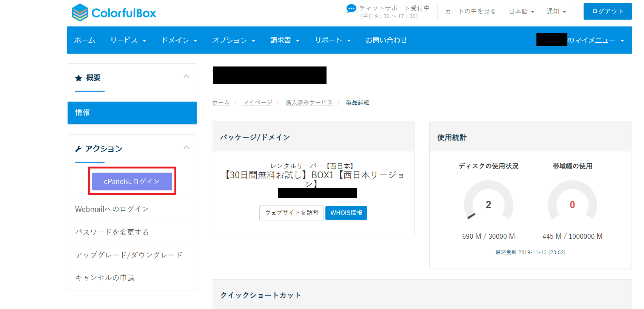Open the マイメニュー account dropdown
The image size is (644, 309).
click(x=595, y=40)
